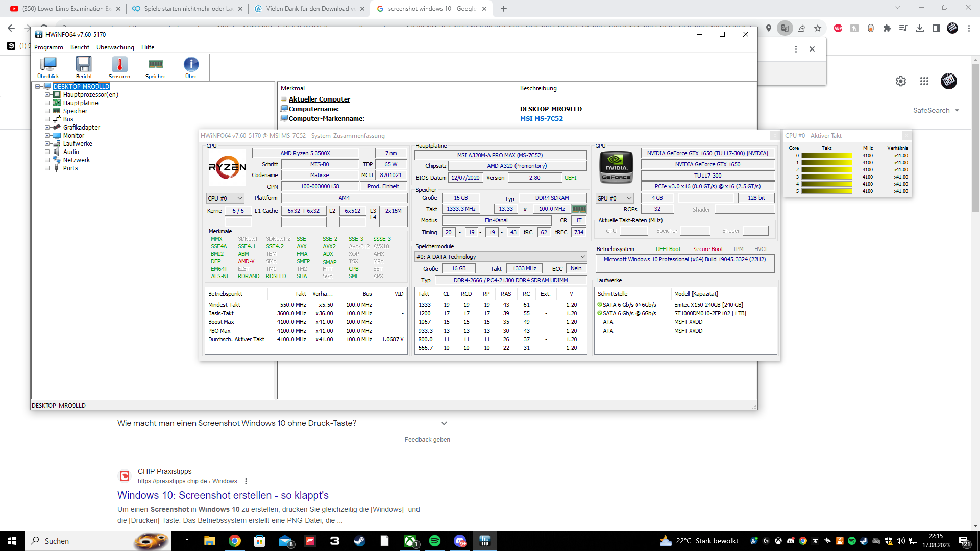Screen dimensions: 980x551
Task: Open the Programm menu in HWiNFO
Action: 48,47
